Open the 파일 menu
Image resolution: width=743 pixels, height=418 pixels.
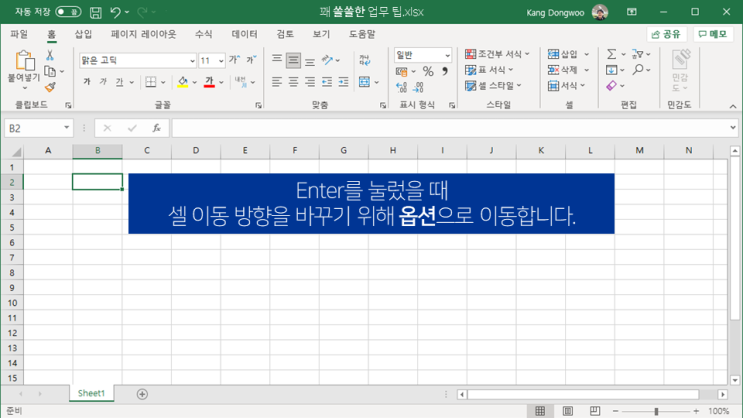19,34
